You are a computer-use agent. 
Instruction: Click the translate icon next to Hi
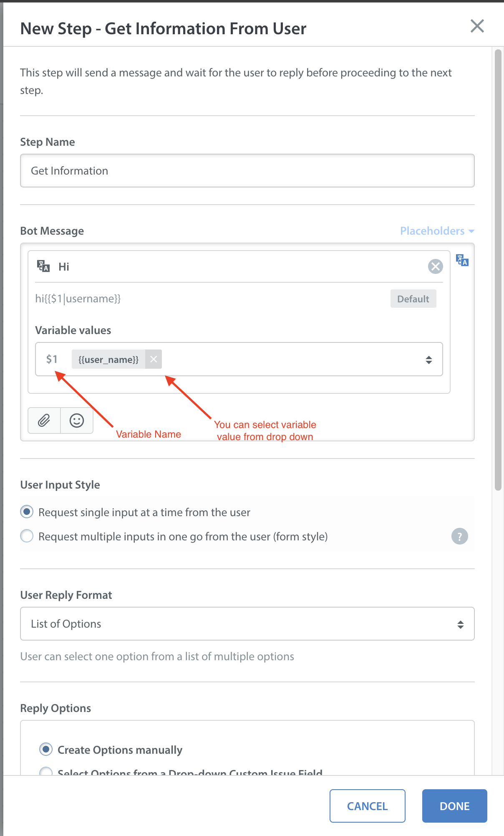43,266
